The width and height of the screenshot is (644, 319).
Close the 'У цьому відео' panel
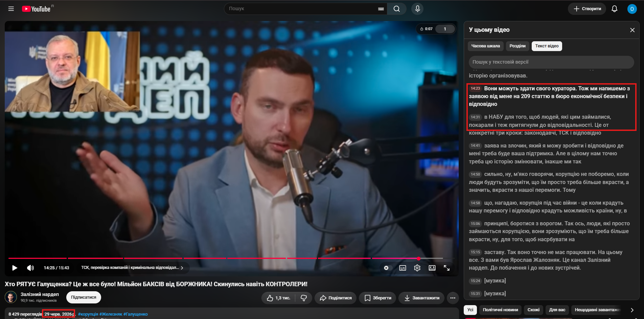point(632,30)
